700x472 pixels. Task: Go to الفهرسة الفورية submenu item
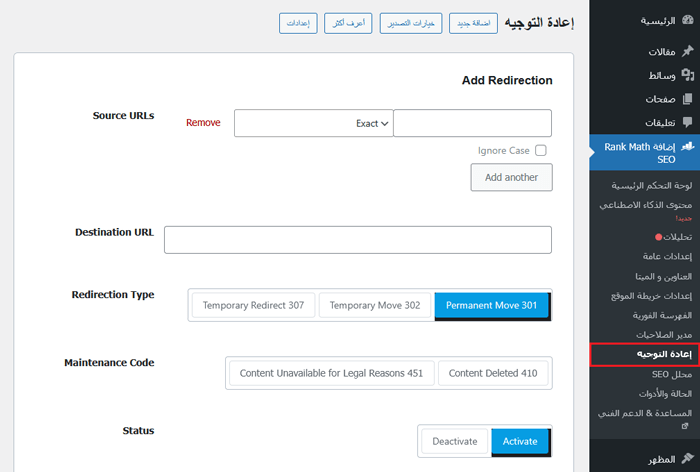click(x=662, y=315)
